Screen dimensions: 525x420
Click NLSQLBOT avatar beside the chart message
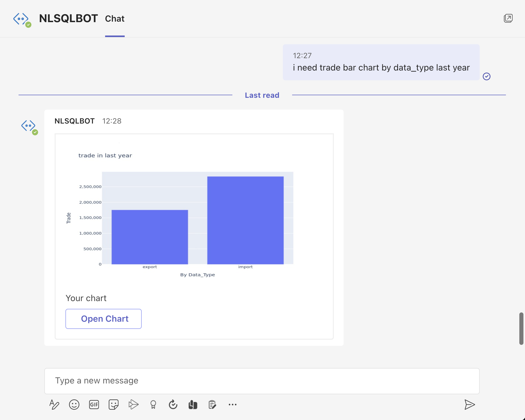point(29,127)
